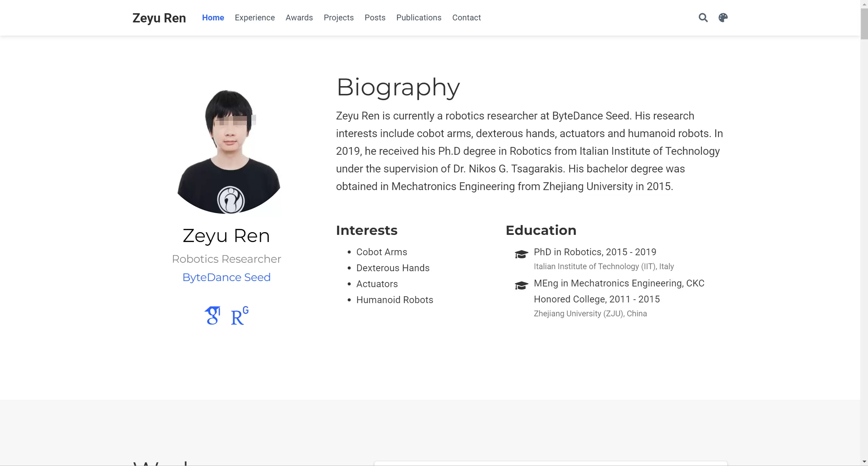This screenshot has height=466, width=868.
Task: Click graduation cap icon beside MEng entry
Action: click(x=521, y=285)
